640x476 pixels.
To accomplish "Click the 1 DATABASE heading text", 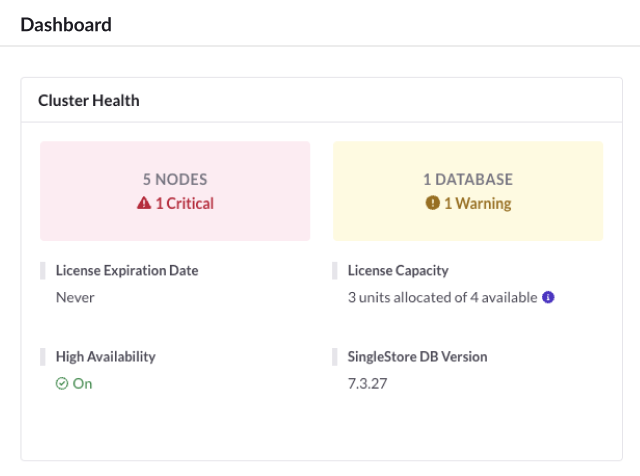I will [468, 180].
